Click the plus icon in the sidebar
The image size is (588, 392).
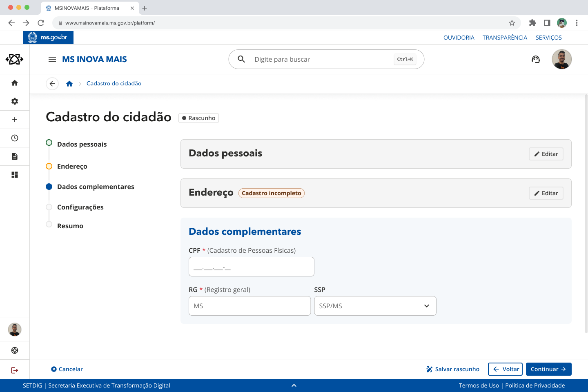pos(15,120)
